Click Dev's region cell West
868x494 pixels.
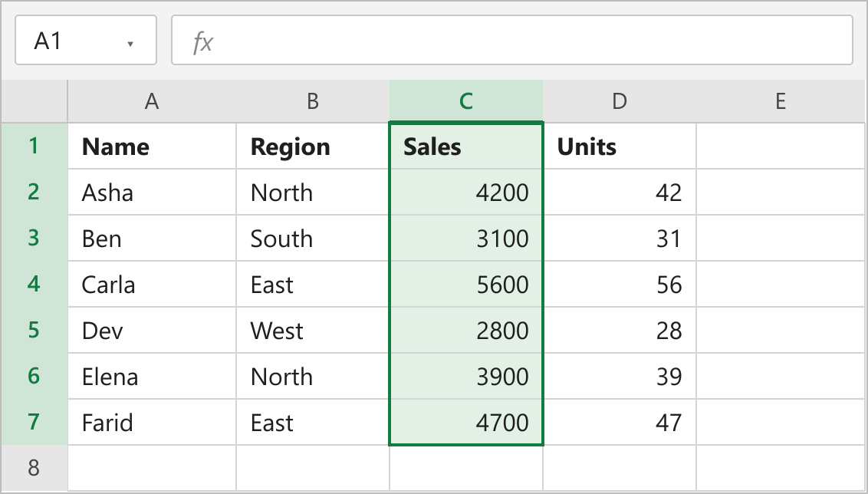[313, 330]
